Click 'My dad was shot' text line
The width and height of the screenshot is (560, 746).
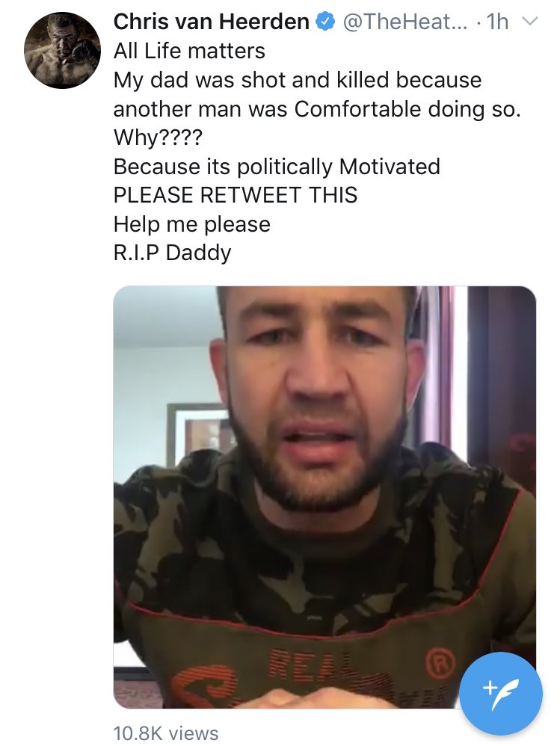tap(298, 80)
